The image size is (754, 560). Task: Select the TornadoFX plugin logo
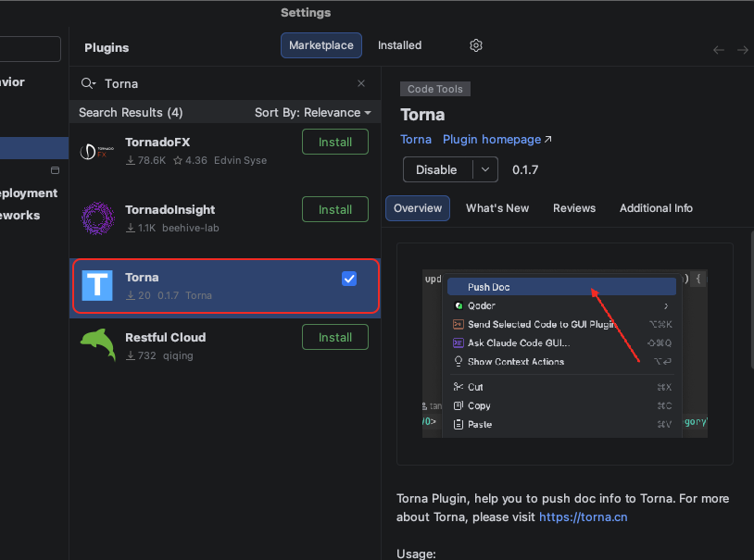(97, 151)
